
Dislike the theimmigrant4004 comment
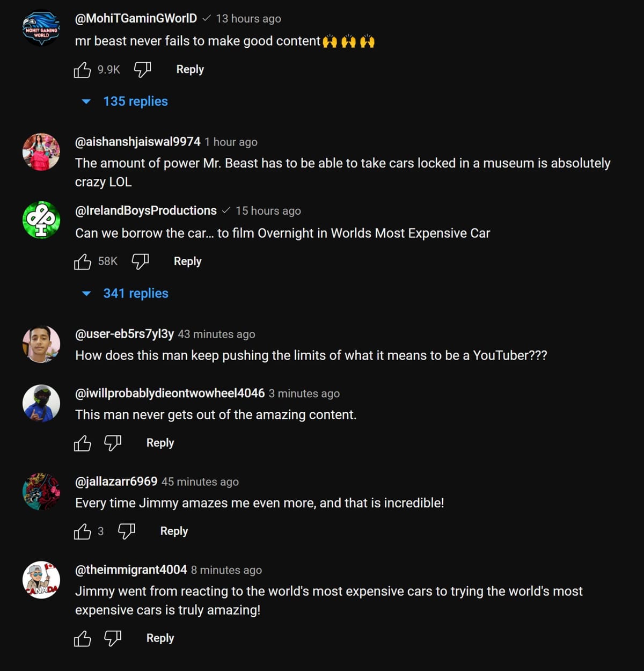click(x=113, y=639)
